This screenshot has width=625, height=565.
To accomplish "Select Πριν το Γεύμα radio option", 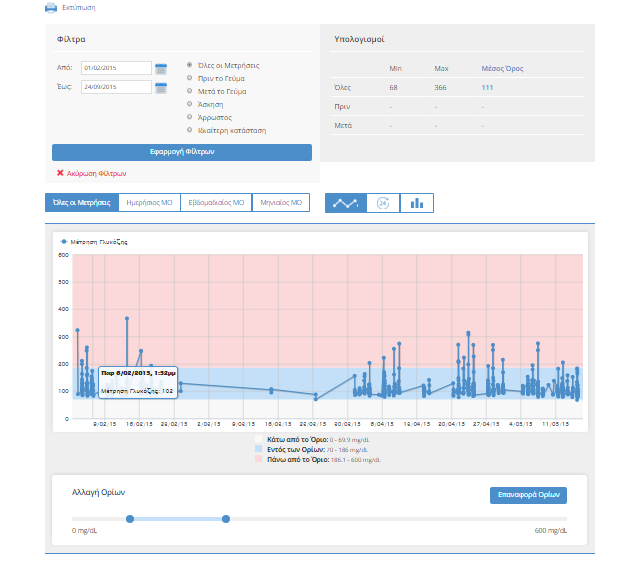I will click(x=190, y=78).
